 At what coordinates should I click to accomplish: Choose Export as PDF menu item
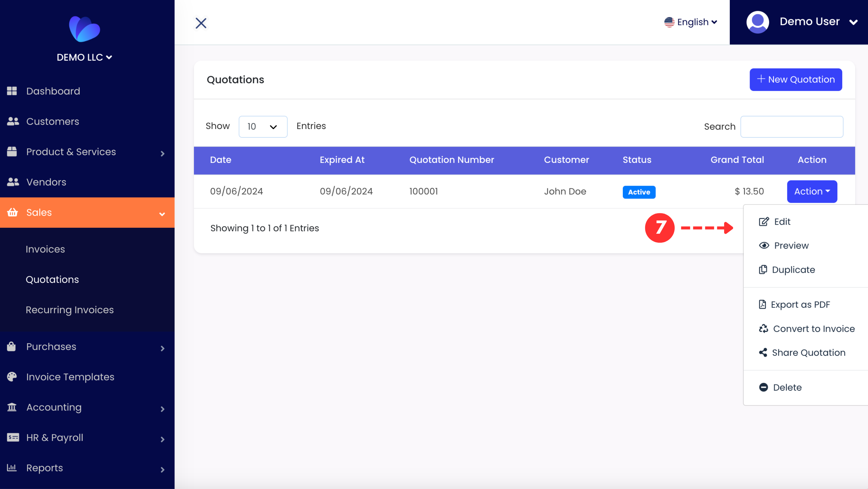pyautogui.click(x=805, y=304)
